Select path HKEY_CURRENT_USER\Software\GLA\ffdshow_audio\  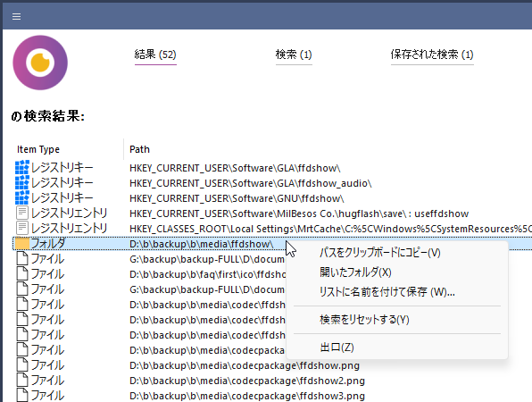point(251,183)
